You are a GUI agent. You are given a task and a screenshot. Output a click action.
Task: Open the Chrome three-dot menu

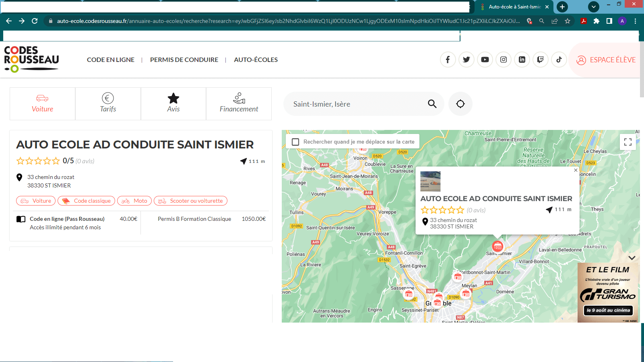point(635,21)
